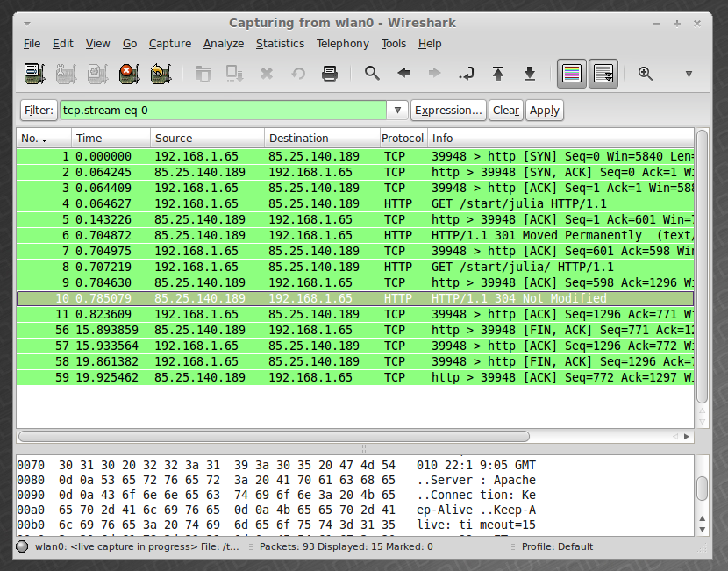Open Find Packet with magnifier icon
Image resolution: width=728 pixels, height=571 pixels.
(372, 73)
